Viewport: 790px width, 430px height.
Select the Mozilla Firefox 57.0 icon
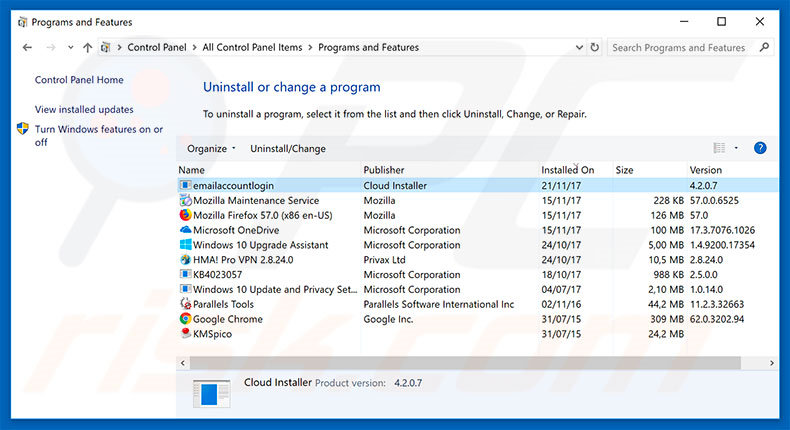coord(185,215)
